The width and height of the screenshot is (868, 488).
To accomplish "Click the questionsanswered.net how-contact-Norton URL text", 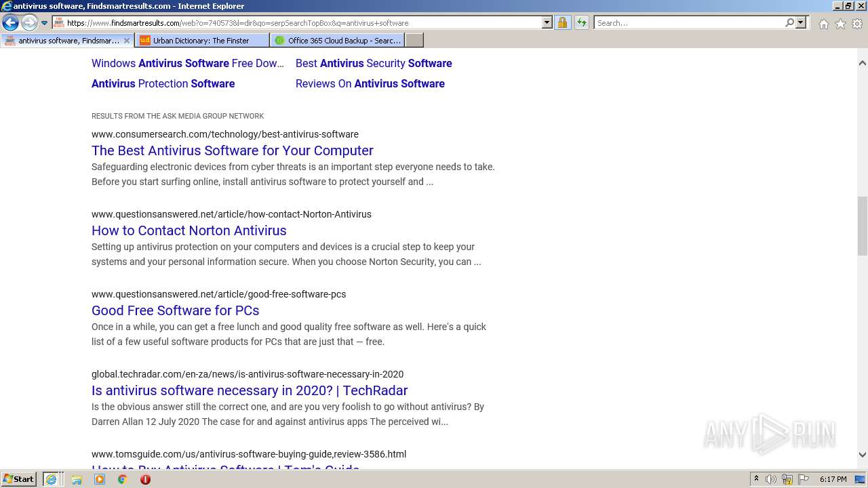I will [231, 214].
